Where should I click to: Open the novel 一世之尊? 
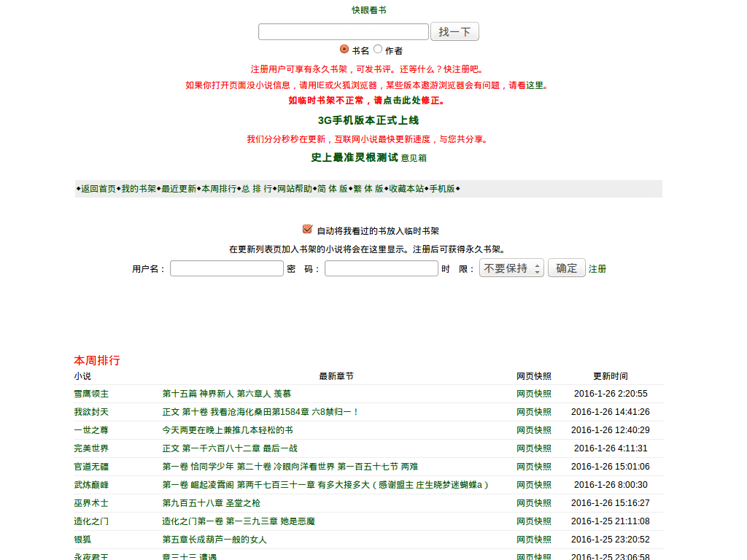pos(91,430)
